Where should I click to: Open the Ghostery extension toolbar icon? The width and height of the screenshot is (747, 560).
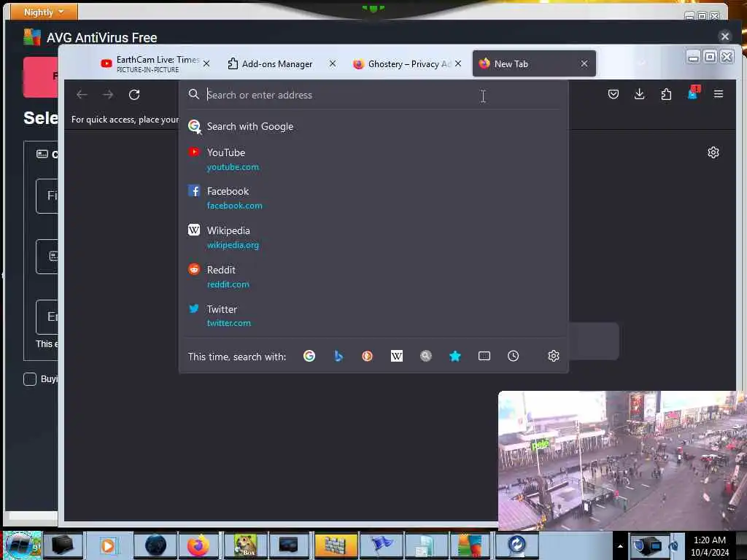click(694, 93)
